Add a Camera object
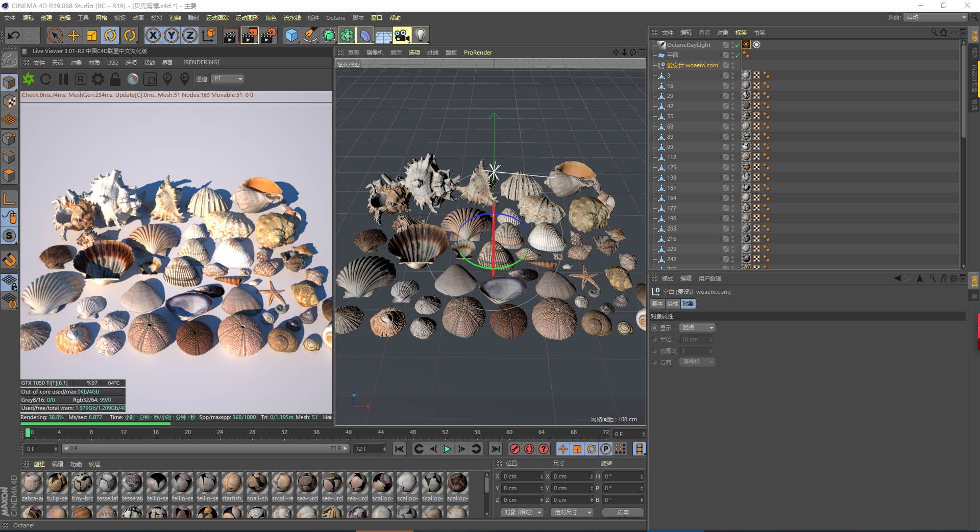The image size is (980, 532). tap(402, 35)
